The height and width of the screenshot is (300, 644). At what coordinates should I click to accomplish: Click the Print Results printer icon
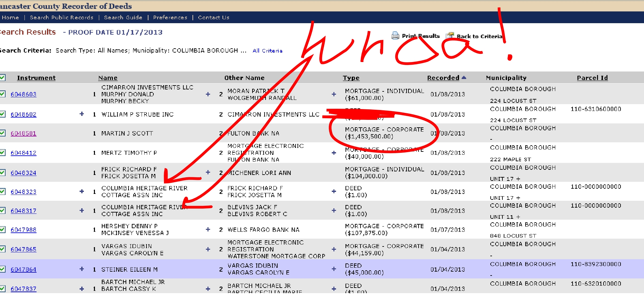click(x=395, y=36)
